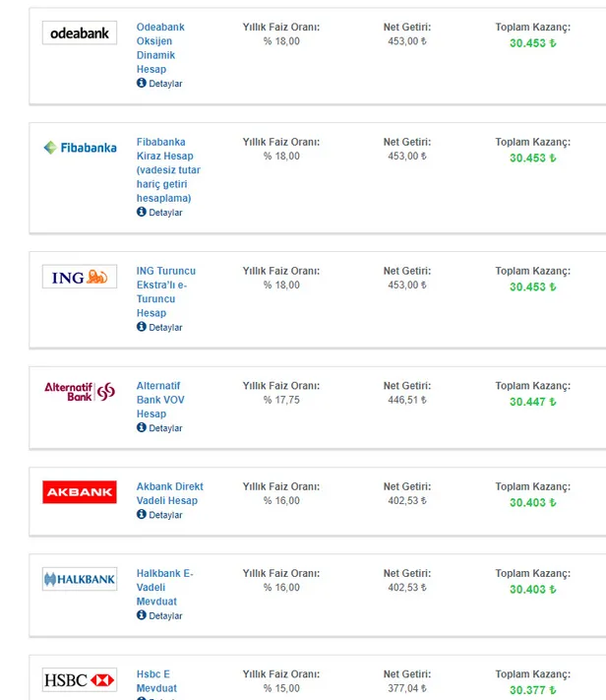Show Detaylar for Akbank Direkt Vadeli Hesap
Screen dimensions: 606x700
[x=164, y=515]
